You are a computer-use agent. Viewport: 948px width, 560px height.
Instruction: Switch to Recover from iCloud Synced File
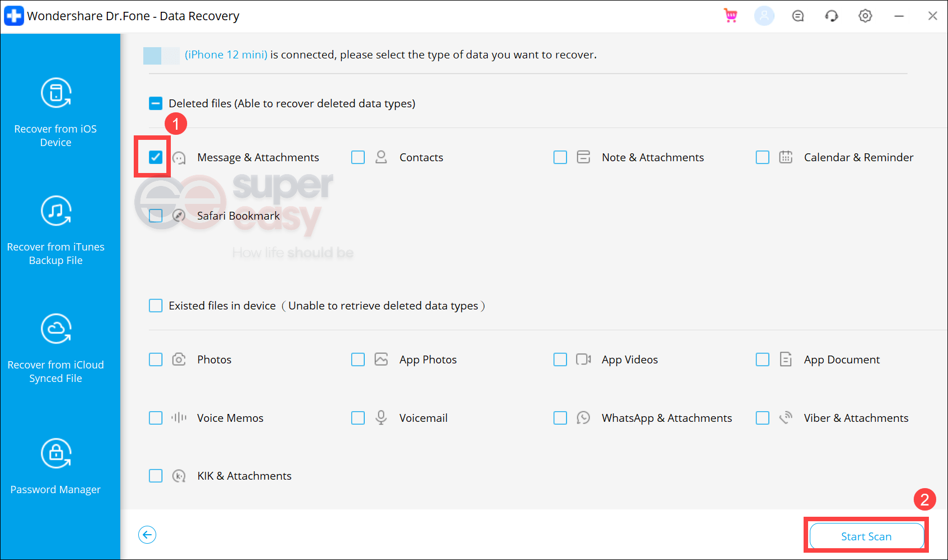(56, 348)
